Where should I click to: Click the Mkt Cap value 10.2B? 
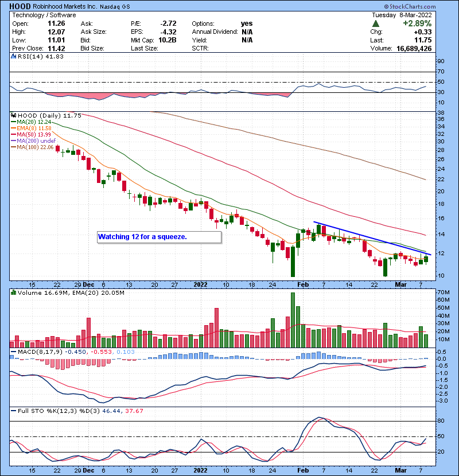coord(168,40)
